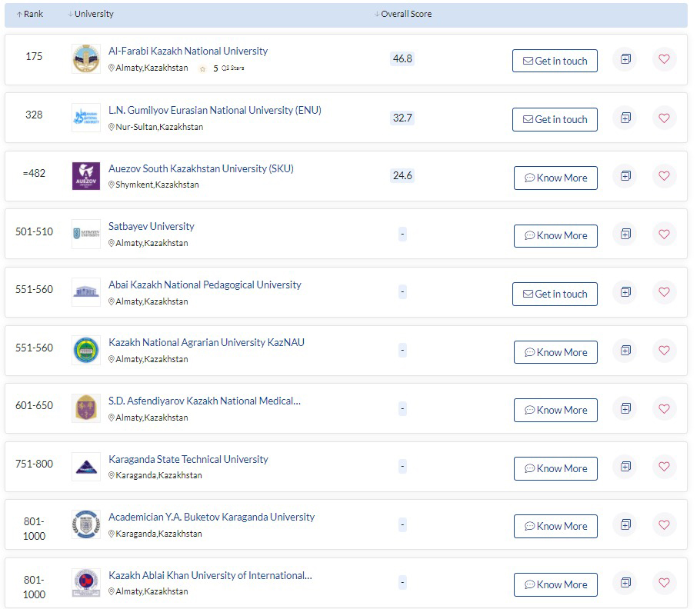Screen dimensions: 700x609
Task: Open Auezov University purple logo
Action: point(86,176)
